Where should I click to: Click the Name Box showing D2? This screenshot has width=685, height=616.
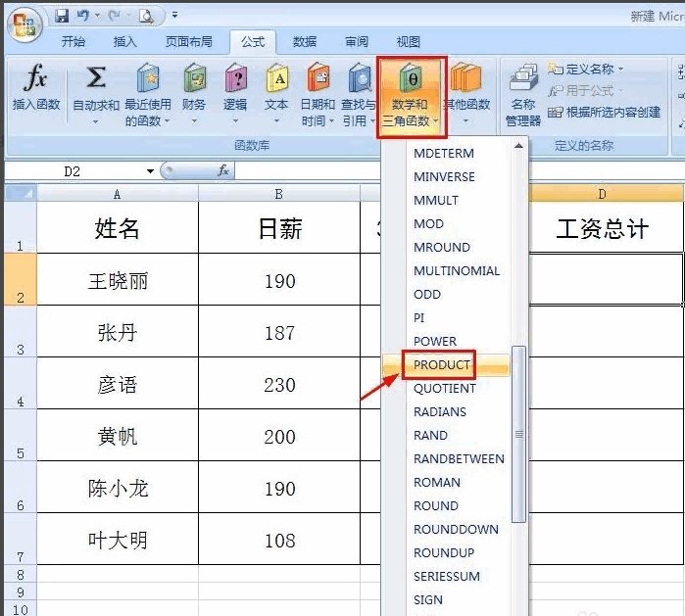pos(74,171)
